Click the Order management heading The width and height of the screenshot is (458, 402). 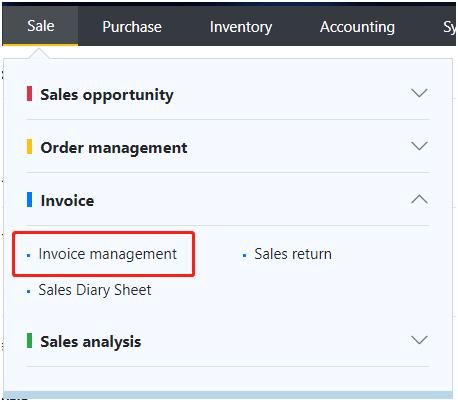point(114,148)
